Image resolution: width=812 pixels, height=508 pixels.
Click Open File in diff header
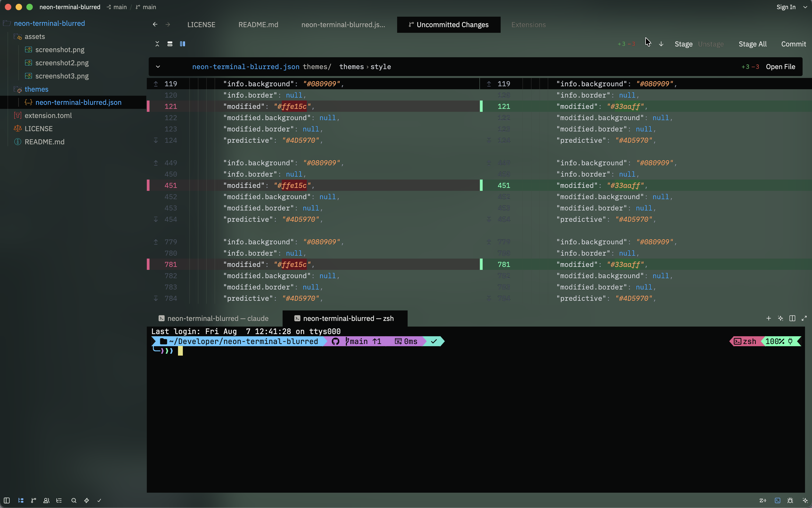(x=780, y=67)
